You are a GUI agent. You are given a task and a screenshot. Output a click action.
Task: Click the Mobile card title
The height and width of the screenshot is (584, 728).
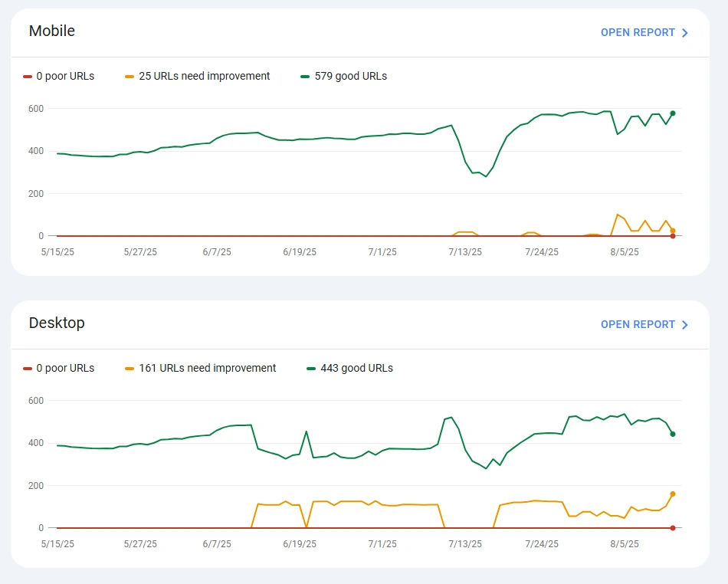pyautogui.click(x=52, y=31)
